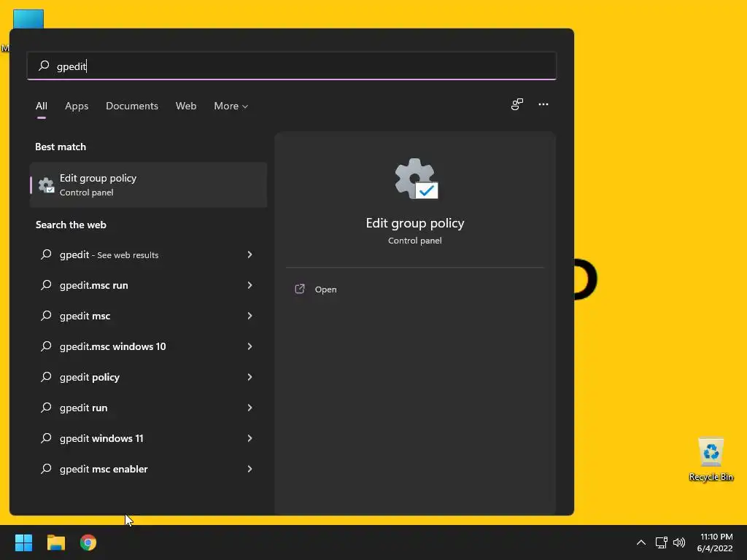Viewport: 747px width, 560px height.
Task: Launch Google Chrome from the taskbar
Action: 88,542
